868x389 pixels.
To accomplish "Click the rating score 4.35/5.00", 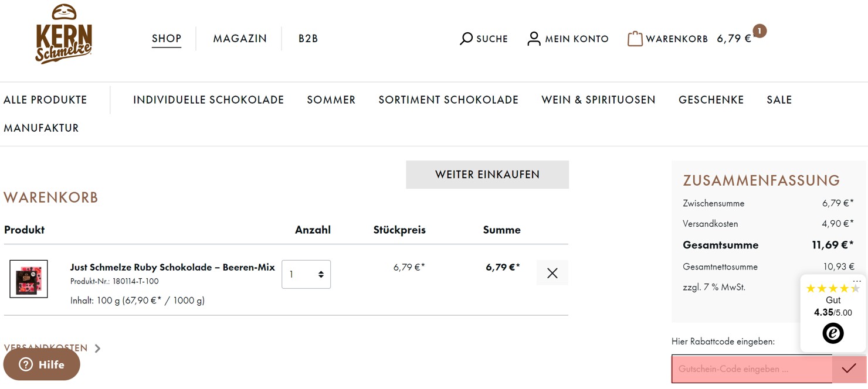I will click(833, 313).
